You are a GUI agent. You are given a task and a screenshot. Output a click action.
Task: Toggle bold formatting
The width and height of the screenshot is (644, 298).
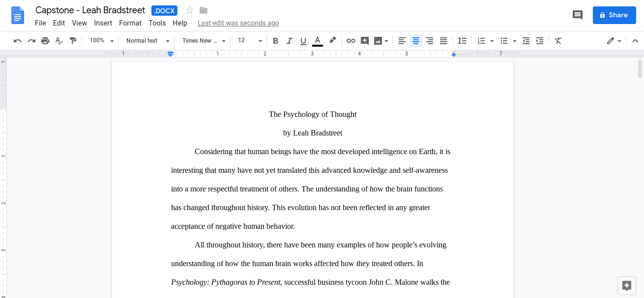coord(275,41)
